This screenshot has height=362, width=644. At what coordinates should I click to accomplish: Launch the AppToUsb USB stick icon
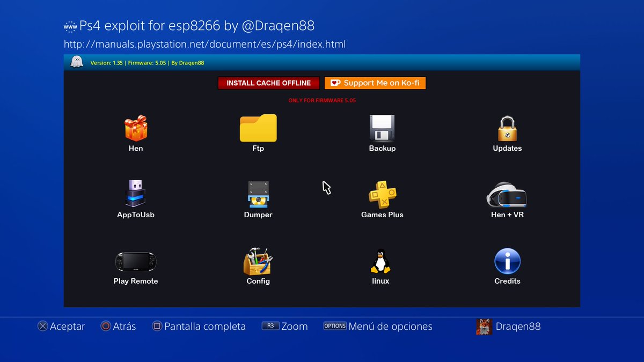136,194
